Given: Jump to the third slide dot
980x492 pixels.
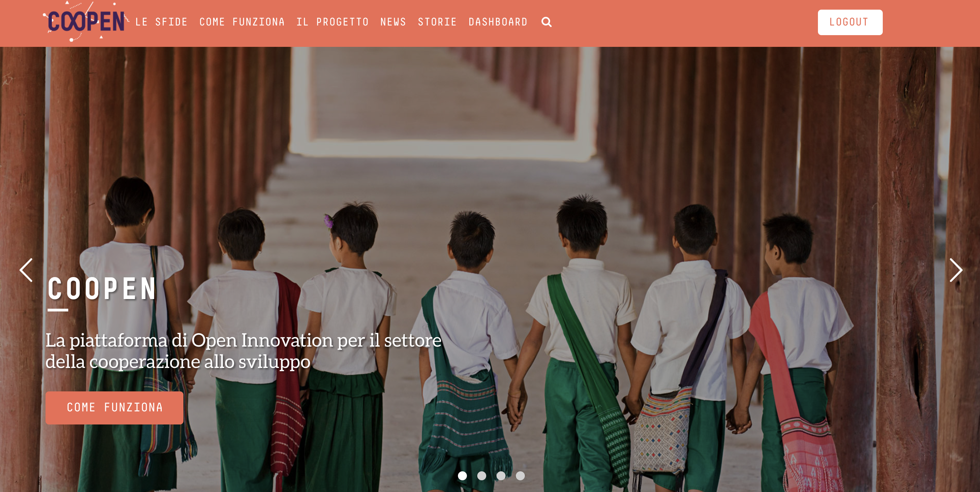Looking at the screenshot, I should click(501, 476).
